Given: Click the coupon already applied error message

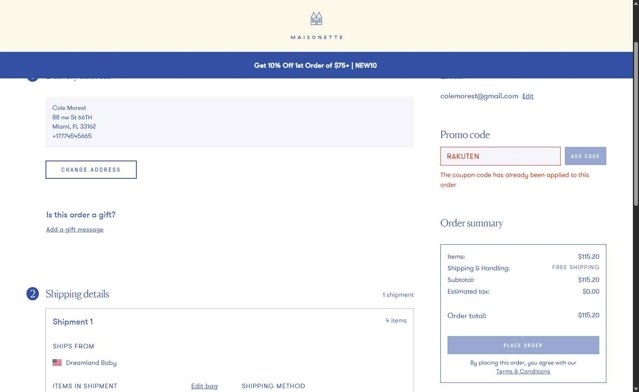Looking at the screenshot, I should tap(514, 180).
